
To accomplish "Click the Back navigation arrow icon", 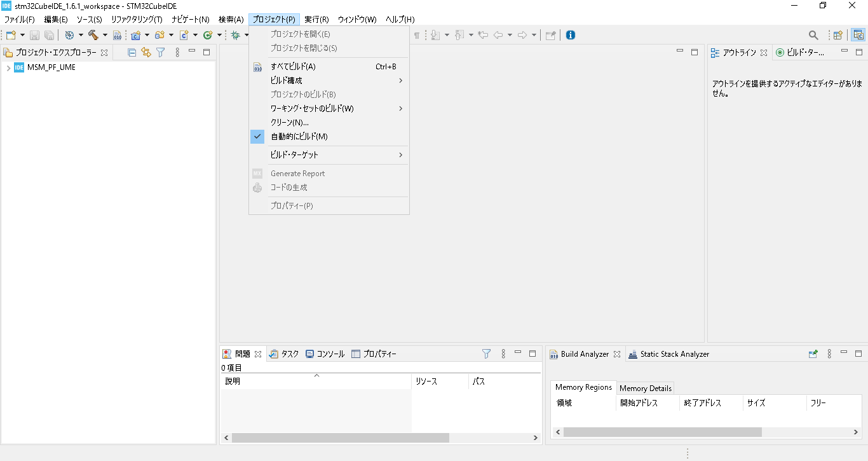I will tap(498, 35).
